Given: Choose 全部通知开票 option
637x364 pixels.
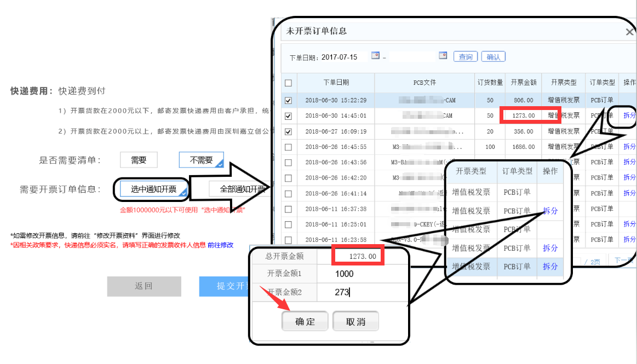Looking at the screenshot, I should pyautogui.click(x=242, y=189).
